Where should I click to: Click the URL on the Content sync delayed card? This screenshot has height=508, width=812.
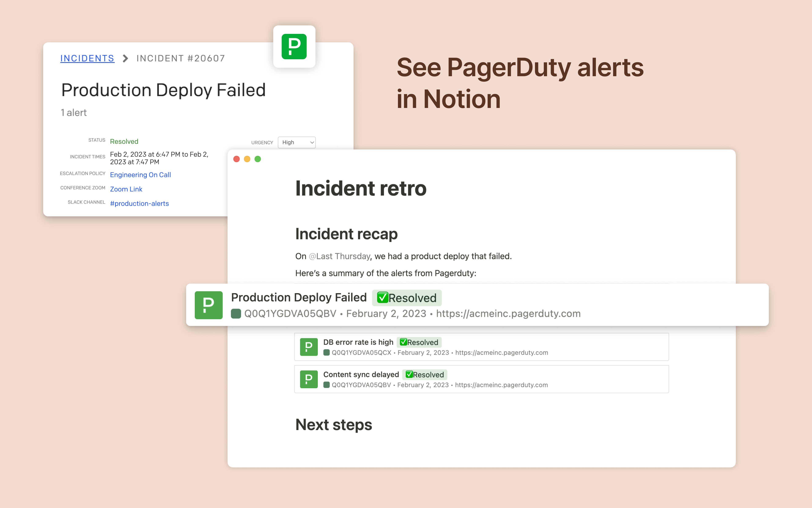pos(501,385)
